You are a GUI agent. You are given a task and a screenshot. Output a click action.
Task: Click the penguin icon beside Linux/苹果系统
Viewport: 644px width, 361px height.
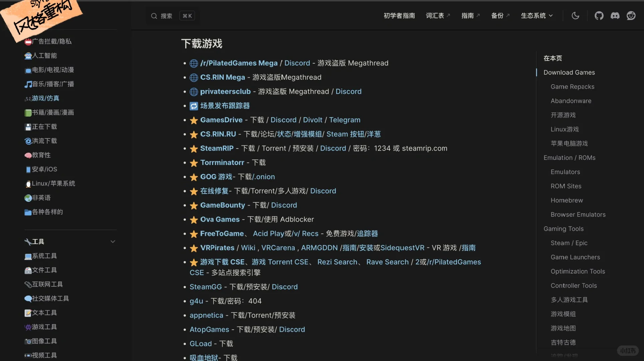point(28,184)
